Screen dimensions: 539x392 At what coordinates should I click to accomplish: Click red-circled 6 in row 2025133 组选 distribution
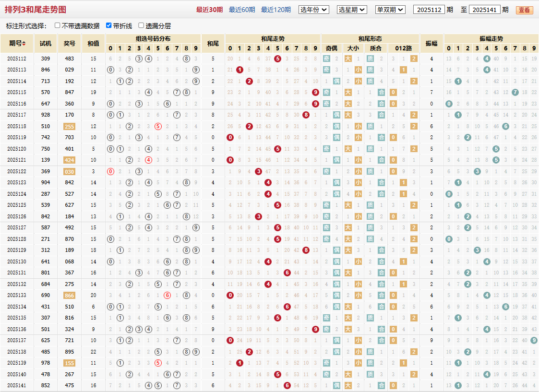click(168, 296)
